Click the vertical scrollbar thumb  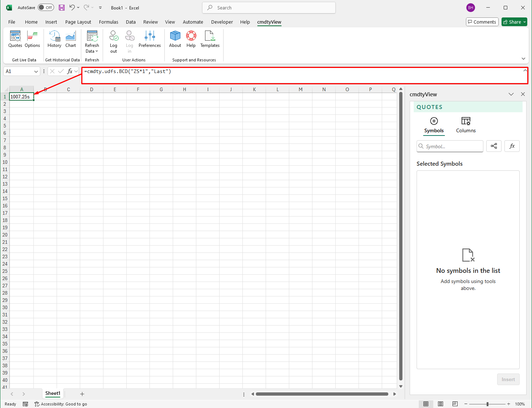pyautogui.click(x=401, y=236)
